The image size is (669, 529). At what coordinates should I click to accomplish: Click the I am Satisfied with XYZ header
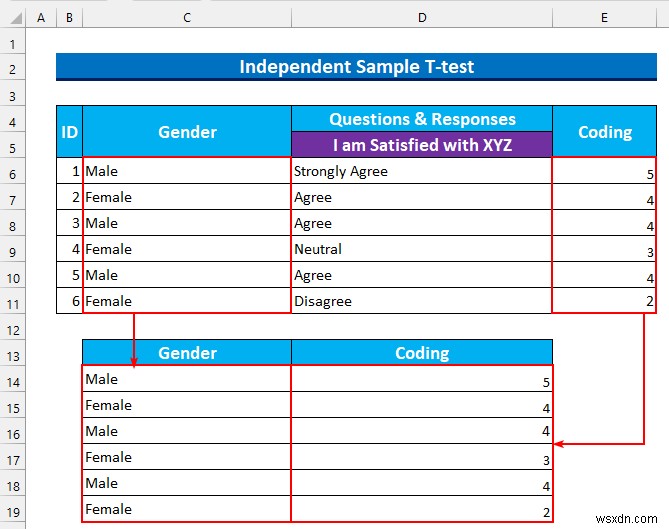pyautogui.click(x=422, y=145)
